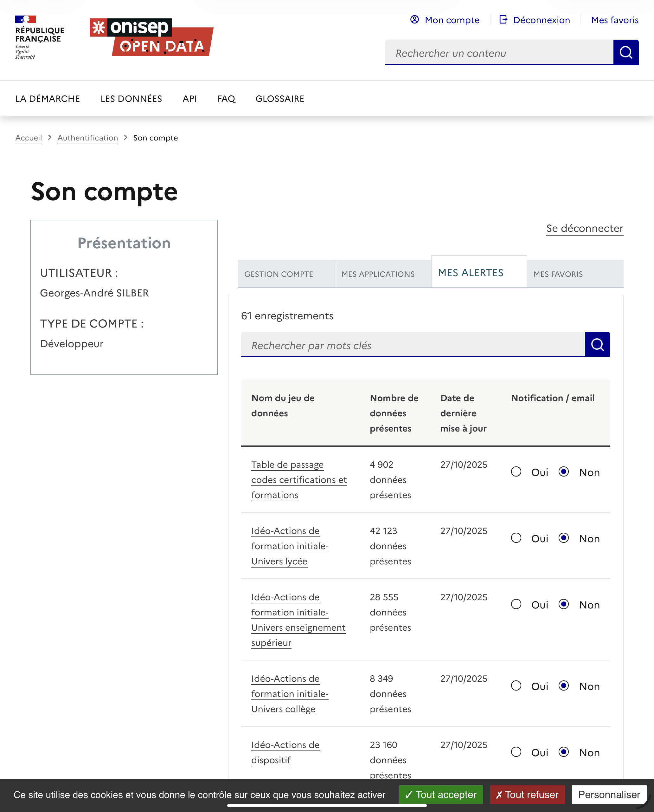
Task: Click the République Française logo
Action: pyautogui.click(x=39, y=37)
